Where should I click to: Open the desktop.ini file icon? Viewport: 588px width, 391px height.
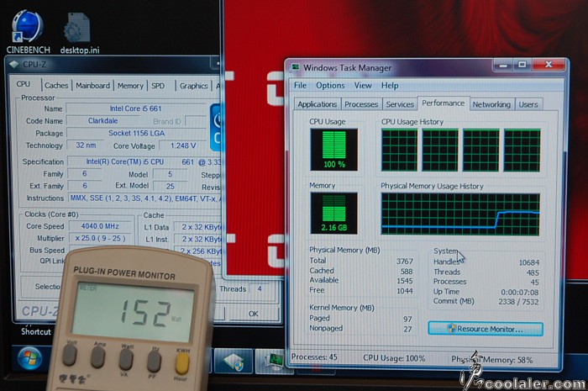coord(79,34)
